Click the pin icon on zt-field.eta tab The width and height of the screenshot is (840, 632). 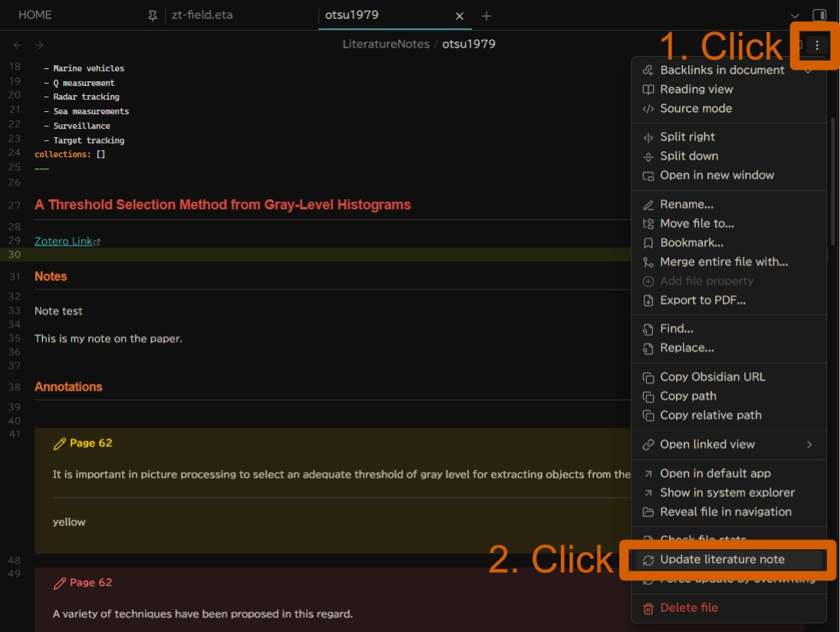click(153, 16)
